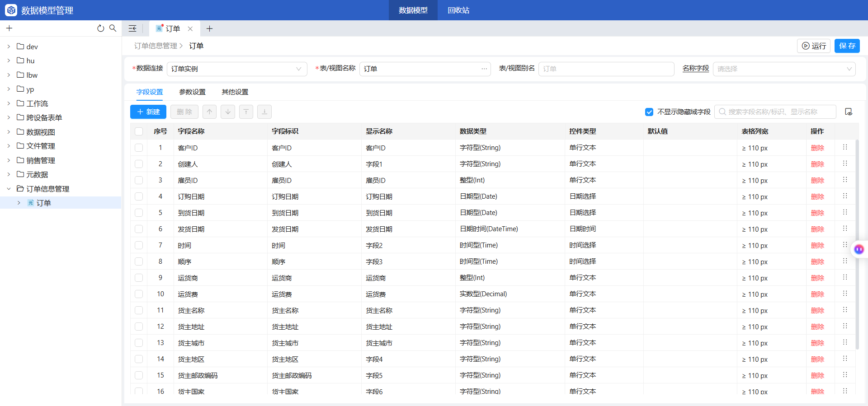The height and width of the screenshot is (406, 868).
Task: Expand the 工作流 folder
Action: click(x=9, y=103)
